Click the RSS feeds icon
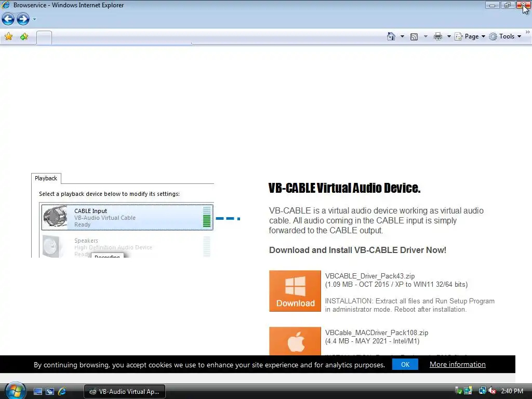532x399 pixels. tap(414, 37)
